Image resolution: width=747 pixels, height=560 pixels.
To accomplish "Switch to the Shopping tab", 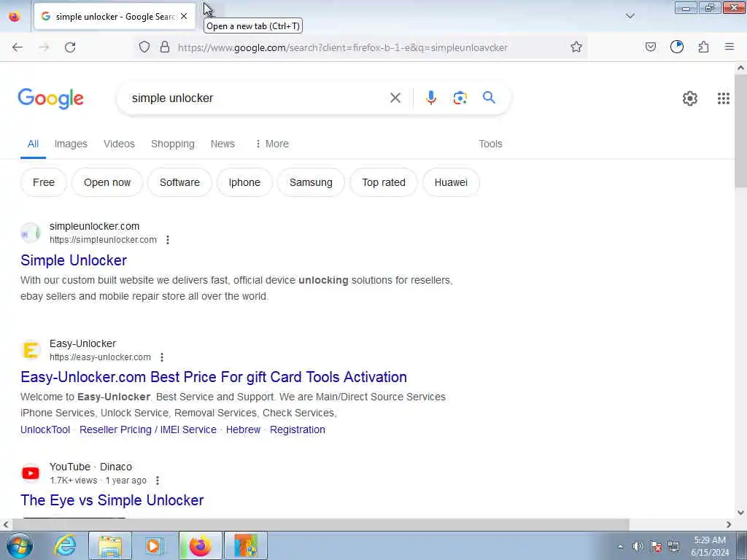I will 172,144.
